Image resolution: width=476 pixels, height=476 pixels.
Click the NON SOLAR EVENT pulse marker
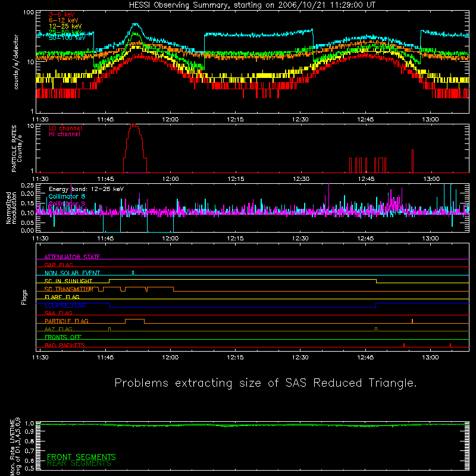click(x=133, y=273)
